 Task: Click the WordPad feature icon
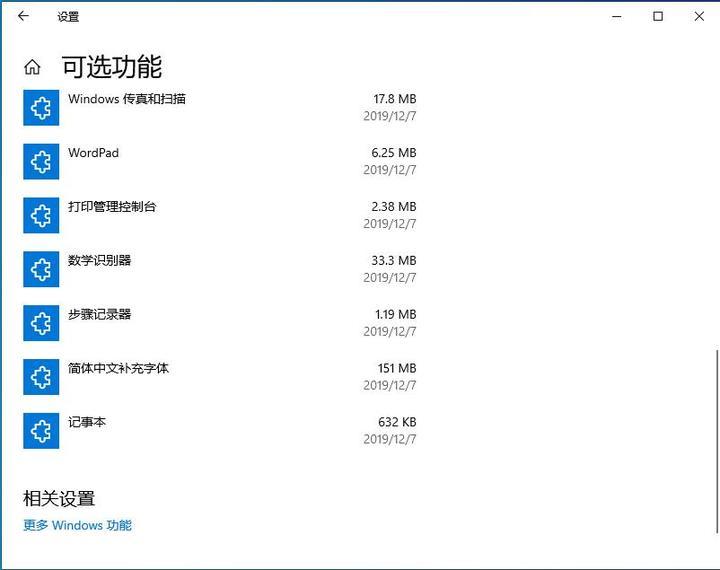(x=41, y=162)
